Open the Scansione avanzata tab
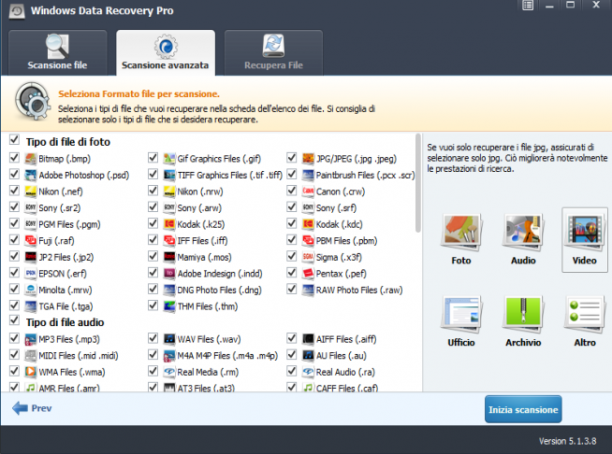The width and height of the screenshot is (612, 454). click(x=165, y=52)
